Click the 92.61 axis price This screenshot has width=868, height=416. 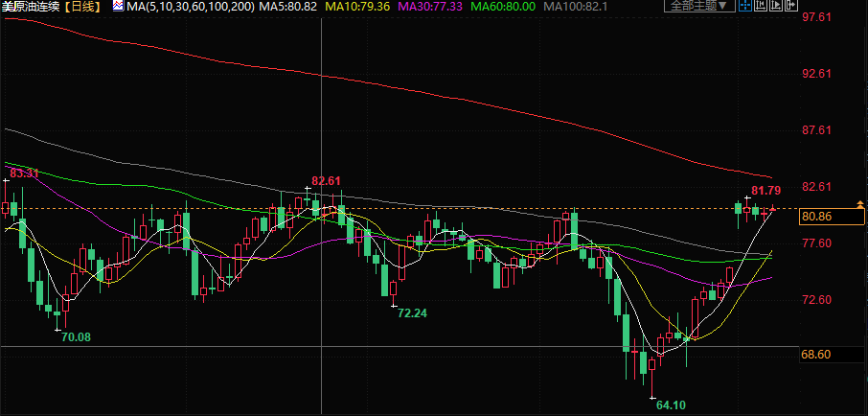816,74
